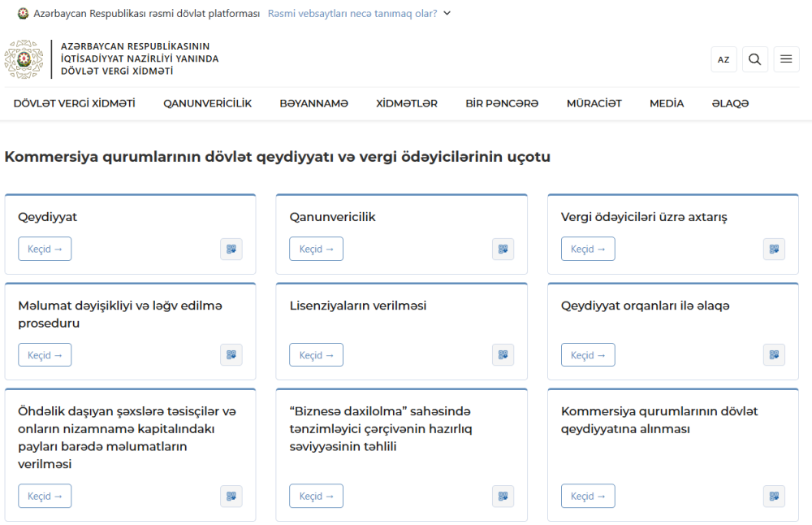The height and width of the screenshot is (525, 812).
Task: Open the MEDİA menu item
Action: (x=667, y=104)
